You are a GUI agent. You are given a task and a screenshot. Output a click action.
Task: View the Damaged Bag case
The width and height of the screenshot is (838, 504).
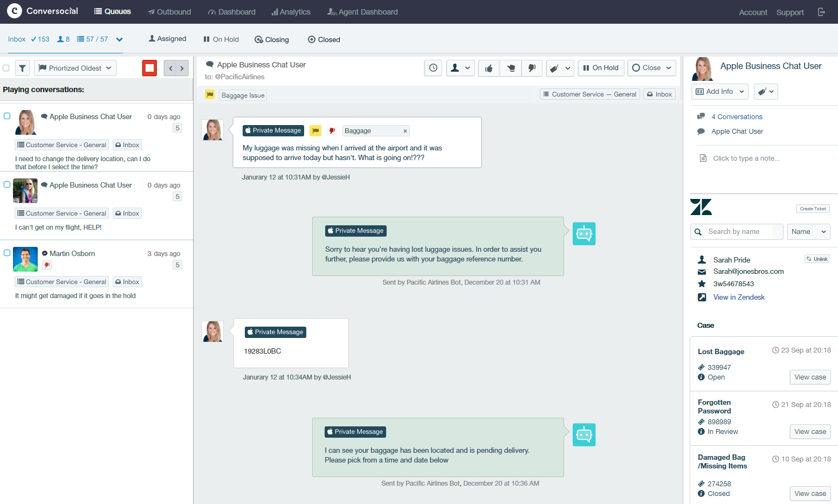(x=810, y=494)
